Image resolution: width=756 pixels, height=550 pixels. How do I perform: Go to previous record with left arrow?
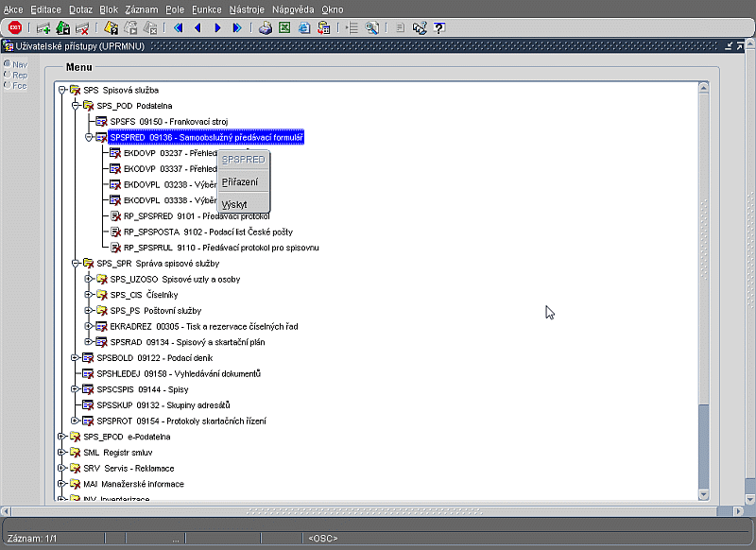point(198,28)
